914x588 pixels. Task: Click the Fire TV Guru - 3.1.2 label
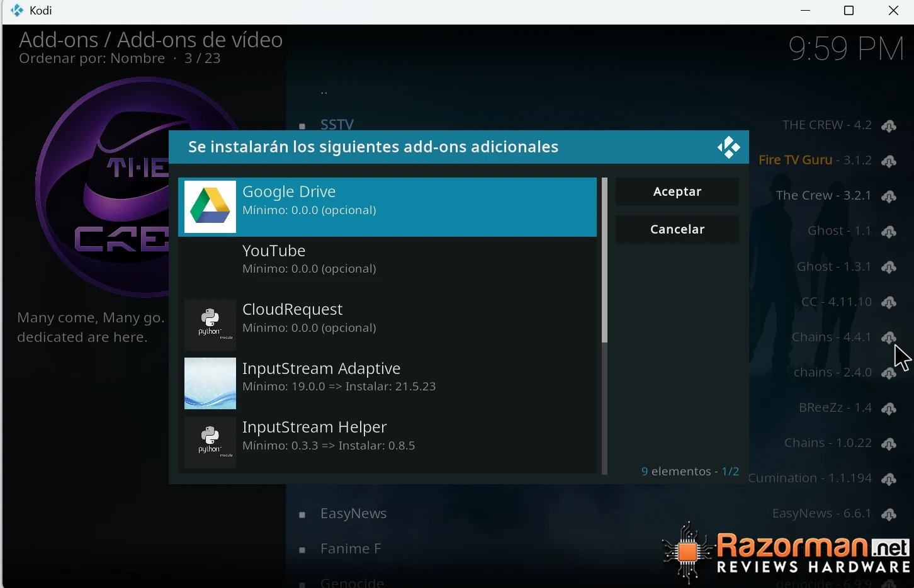(x=815, y=161)
